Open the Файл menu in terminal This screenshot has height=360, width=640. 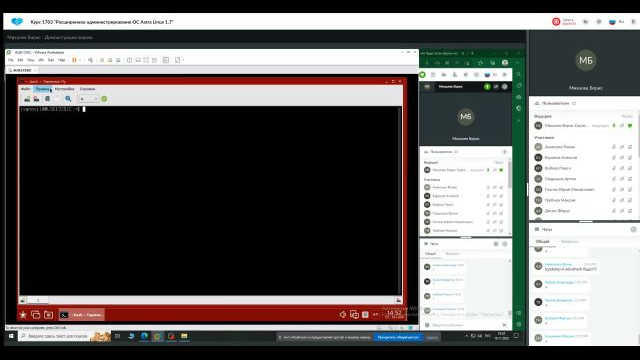pyautogui.click(x=25, y=89)
